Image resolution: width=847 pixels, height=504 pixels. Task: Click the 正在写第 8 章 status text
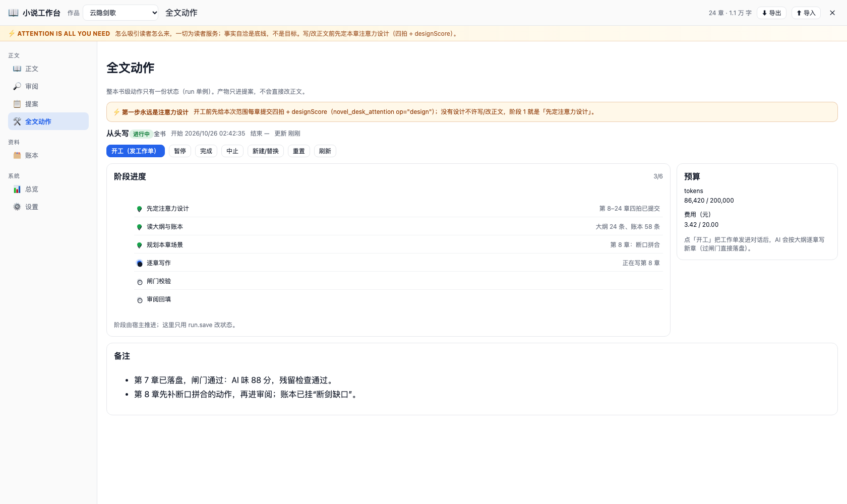pos(641,263)
